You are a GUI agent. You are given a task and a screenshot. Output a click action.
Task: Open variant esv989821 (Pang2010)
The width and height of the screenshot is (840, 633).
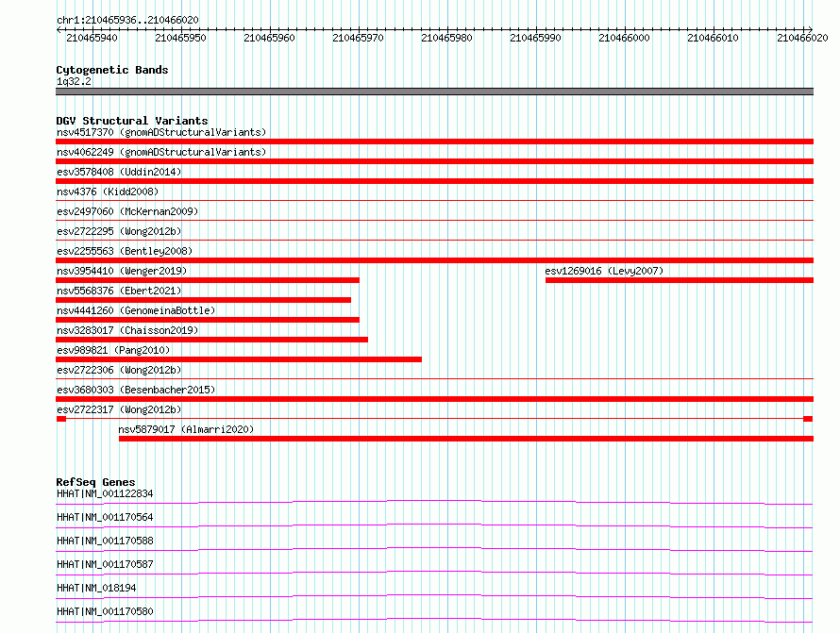tap(113, 350)
